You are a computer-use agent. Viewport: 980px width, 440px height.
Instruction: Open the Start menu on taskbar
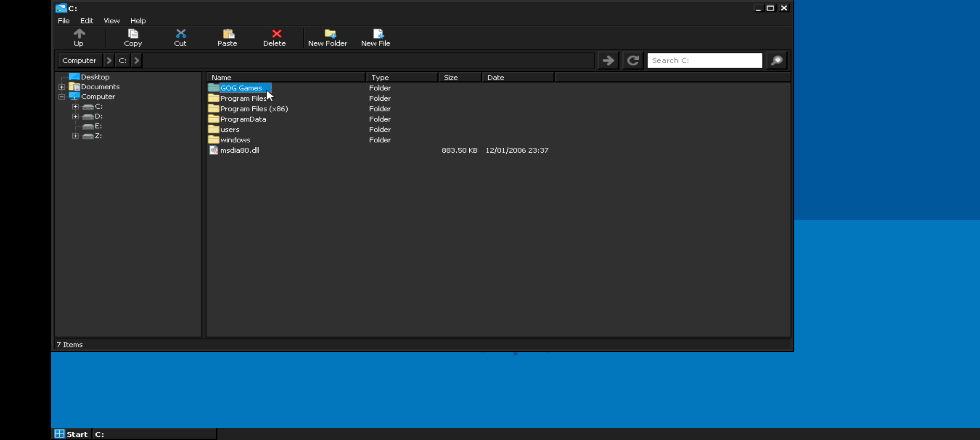[72, 434]
